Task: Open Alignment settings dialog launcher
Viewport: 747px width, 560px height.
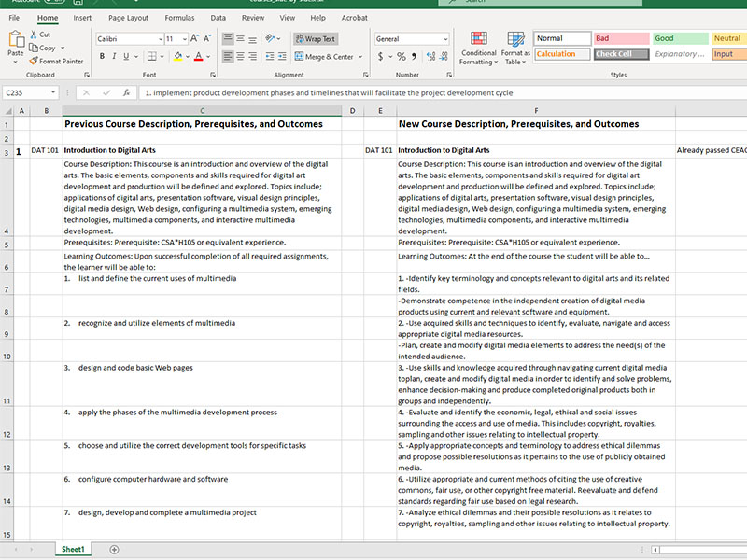Action: pyautogui.click(x=365, y=75)
